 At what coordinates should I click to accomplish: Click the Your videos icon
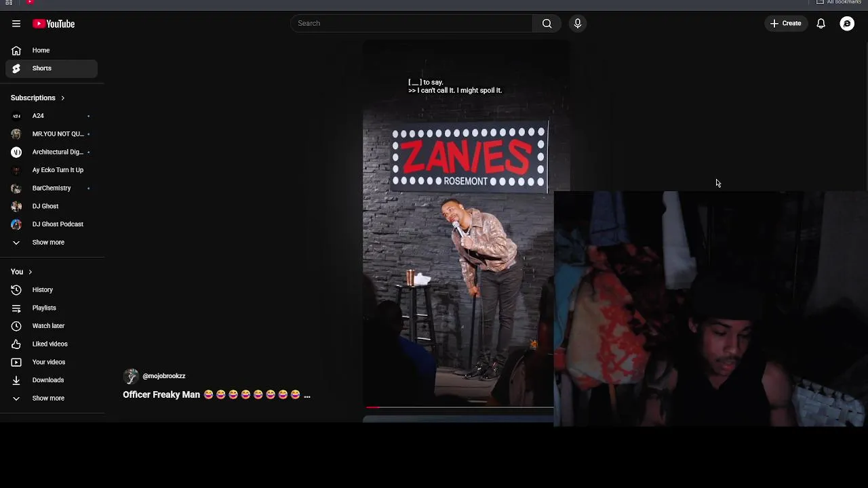click(x=16, y=362)
